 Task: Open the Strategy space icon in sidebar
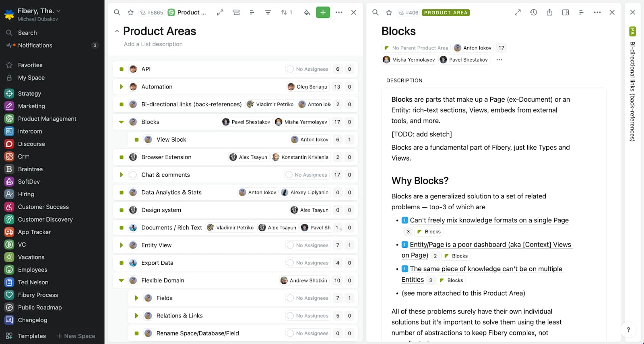pyautogui.click(x=9, y=93)
